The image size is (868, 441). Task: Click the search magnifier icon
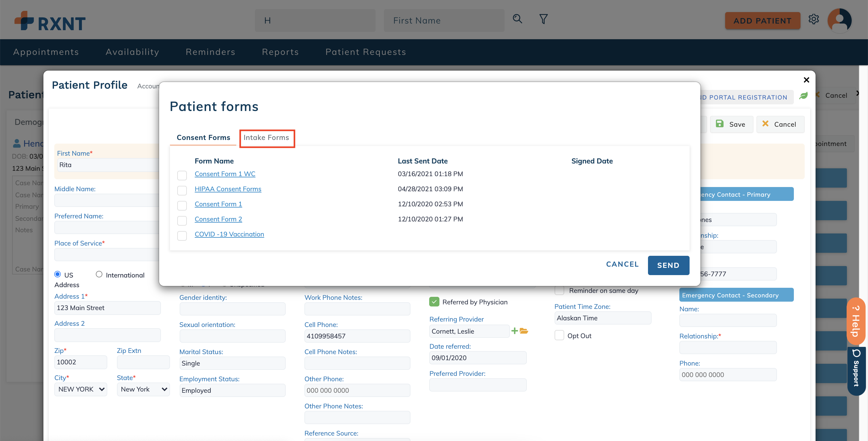tap(517, 19)
